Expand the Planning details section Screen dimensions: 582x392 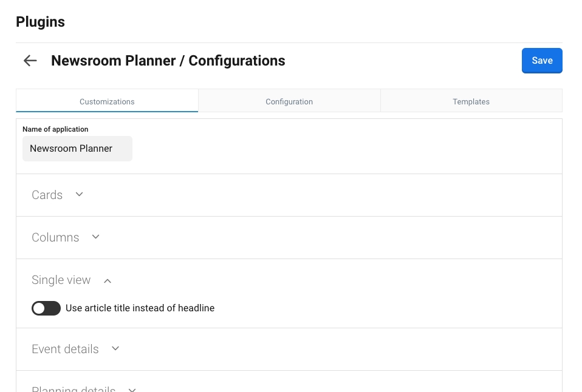tap(74, 389)
